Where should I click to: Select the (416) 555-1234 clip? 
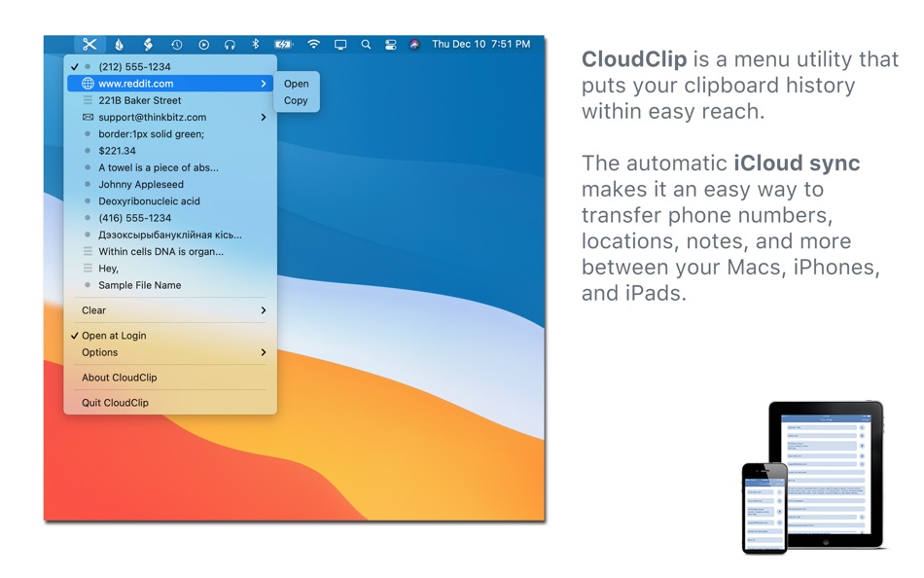tap(170, 218)
